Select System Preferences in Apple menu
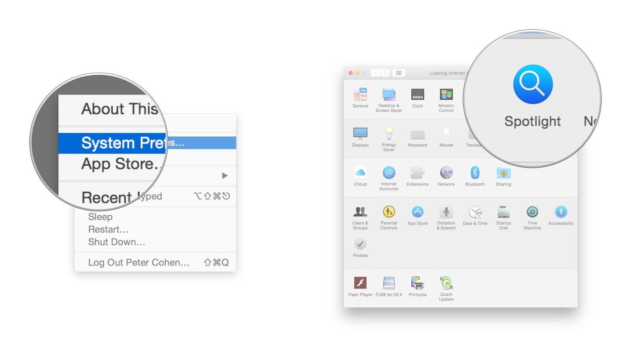 [x=130, y=143]
